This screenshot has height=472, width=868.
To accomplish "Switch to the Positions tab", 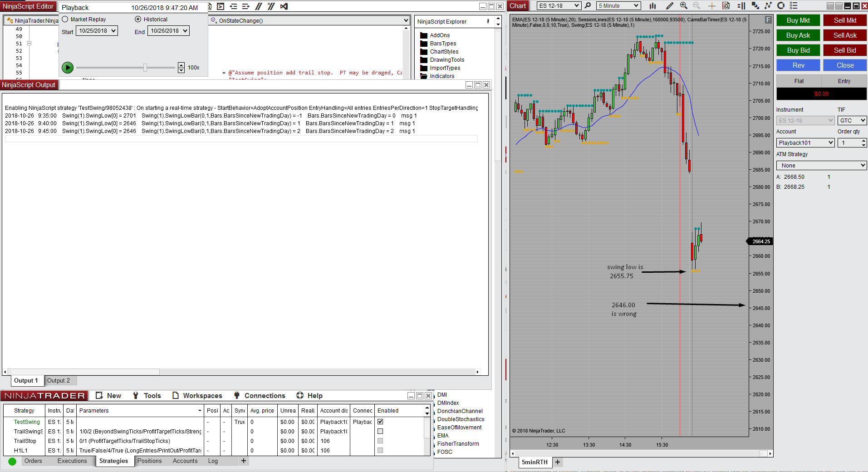I will coord(150,461).
